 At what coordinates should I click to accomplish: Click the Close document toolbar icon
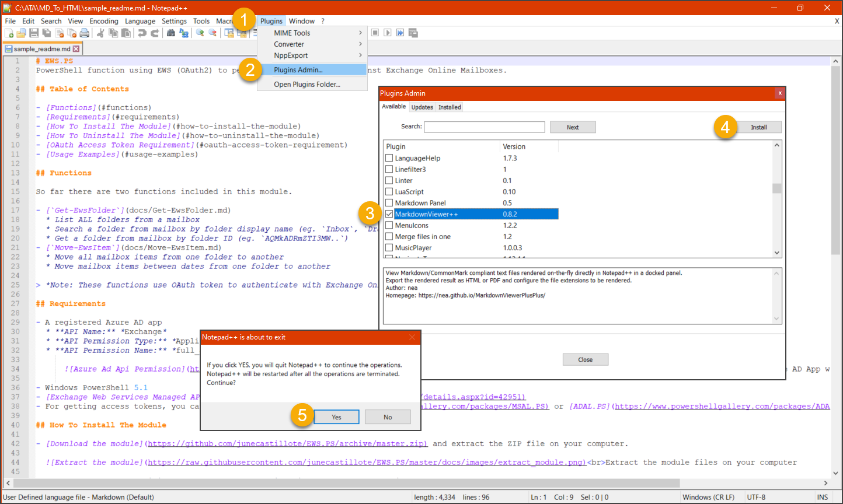point(59,33)
